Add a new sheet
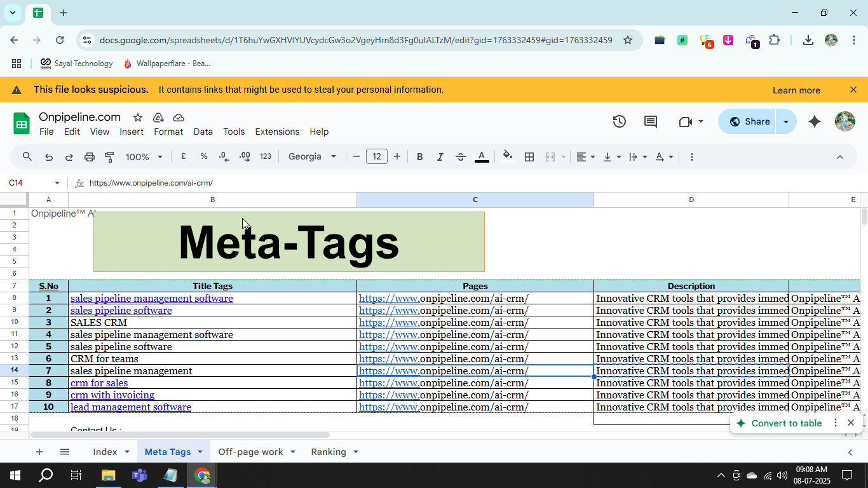 tap(39, 452)
